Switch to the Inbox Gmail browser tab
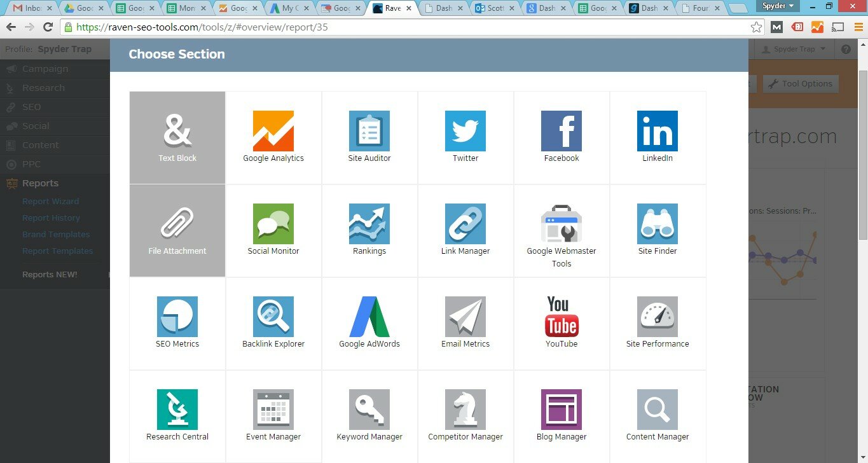Screen dimensions: 868x463 pos(32,8)
